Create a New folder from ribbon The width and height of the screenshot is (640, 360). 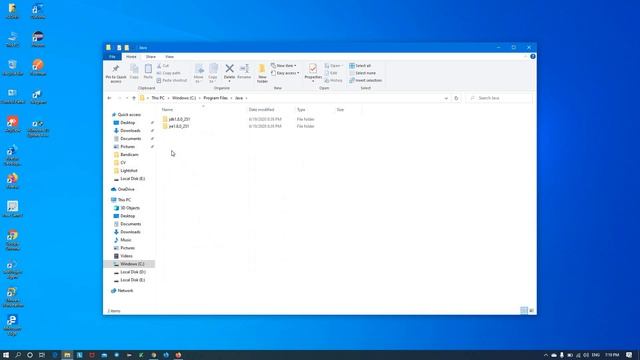pyautogui.click(x=262, y=73)
